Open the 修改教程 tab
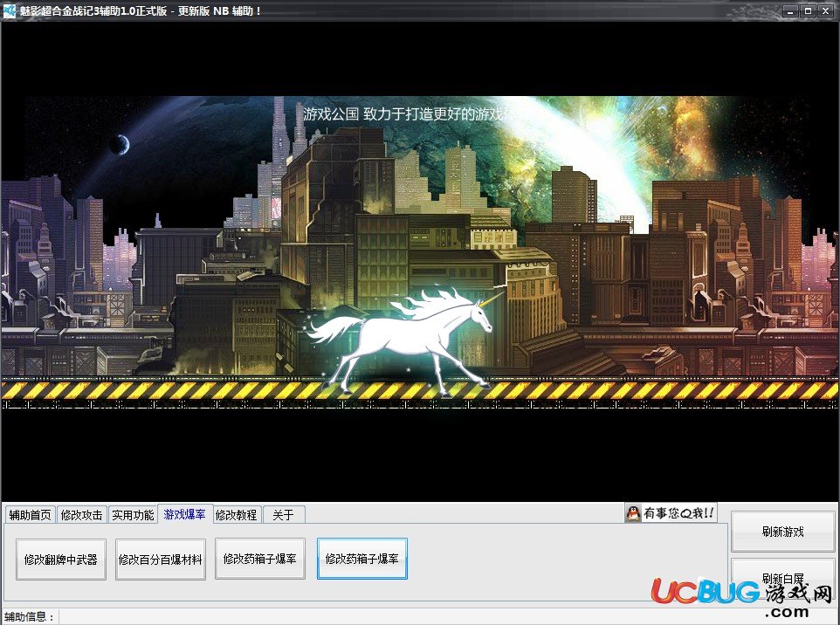 point(237,515)
